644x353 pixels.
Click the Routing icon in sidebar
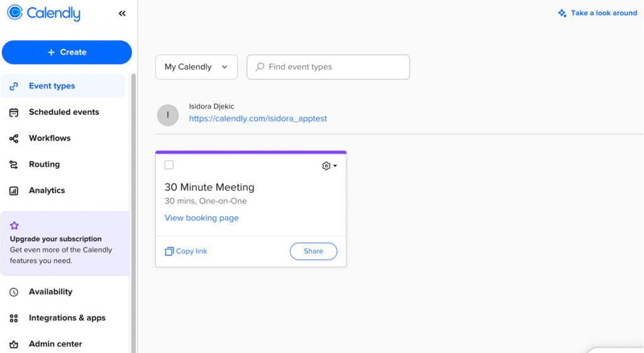click(x=14, y=165)
